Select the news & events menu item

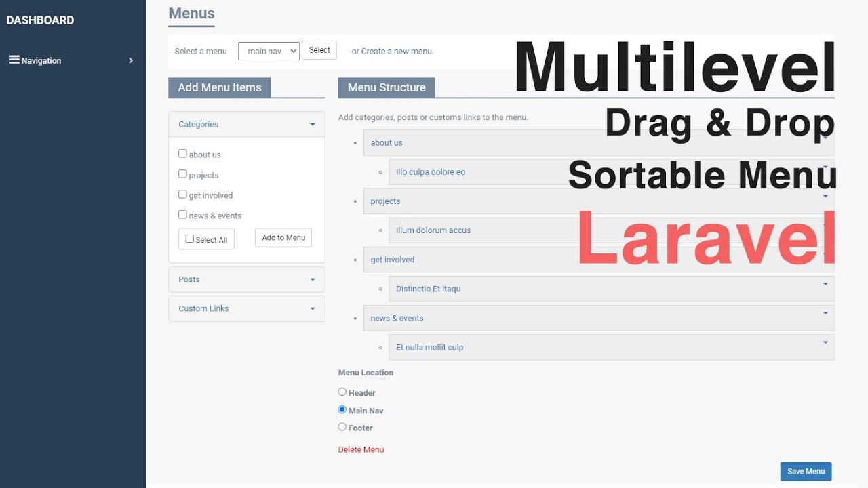tap(599, 318)
